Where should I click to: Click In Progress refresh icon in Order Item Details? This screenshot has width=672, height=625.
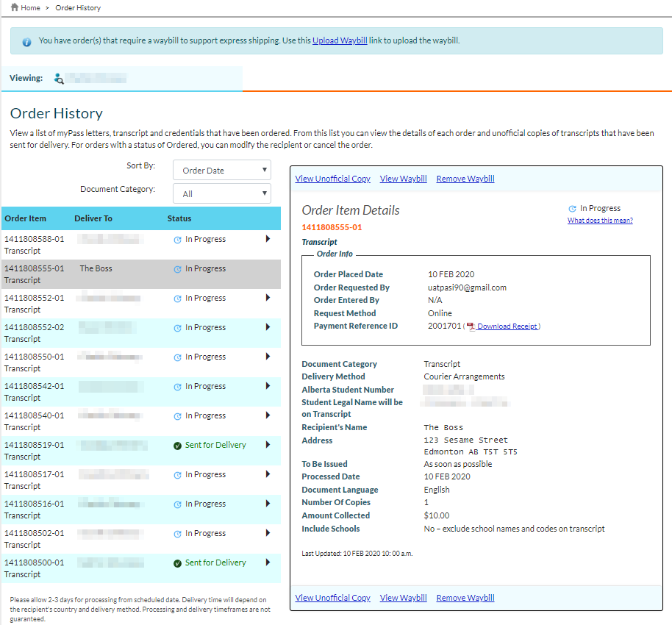pos(572,209)
